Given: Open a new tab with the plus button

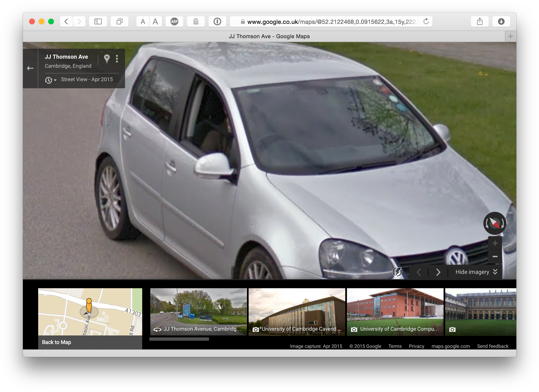Looking at the screenshot, I should pyautogui.click(x=511, y=36).
